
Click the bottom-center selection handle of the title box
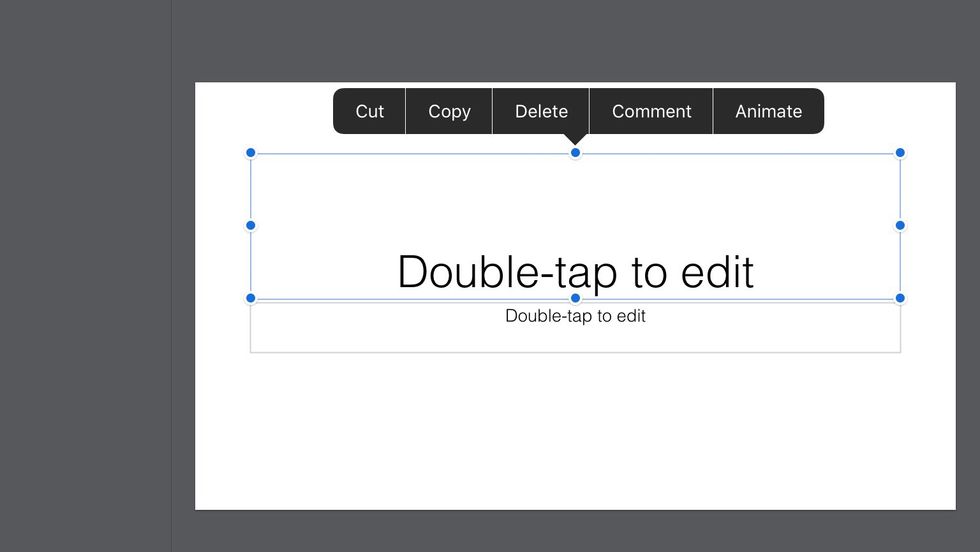[576, 298]
